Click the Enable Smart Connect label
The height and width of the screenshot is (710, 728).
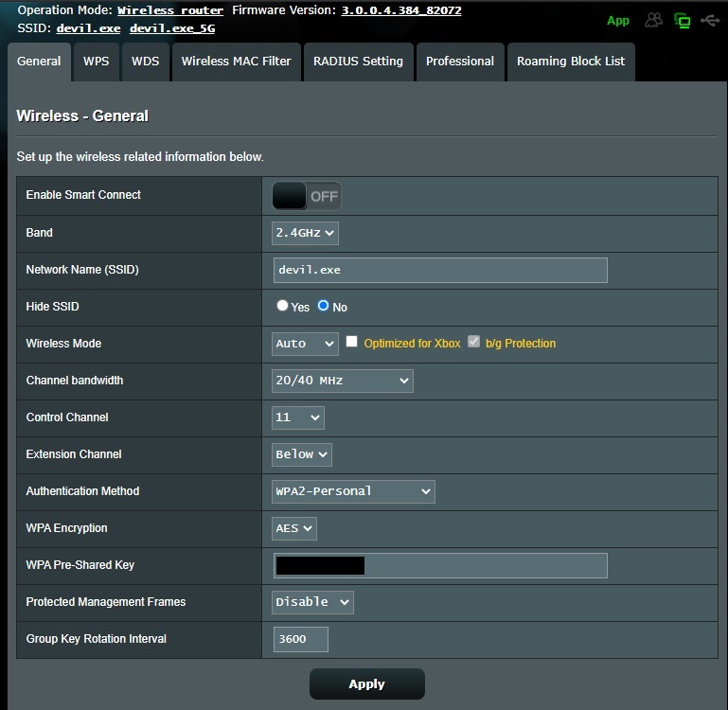click(83, 195)
